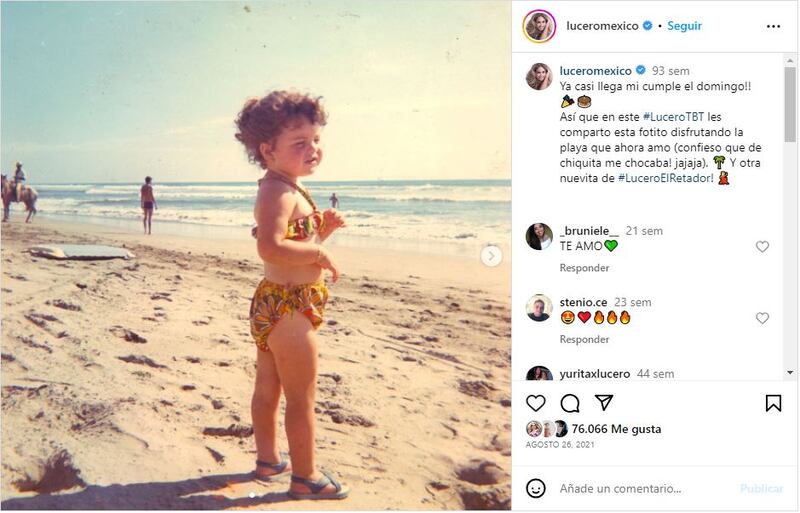Image resolution: width=800 pixels, height=513 pixels.
Task: Open yuritaxlucero's profile from the username
Action: (595, 374)
